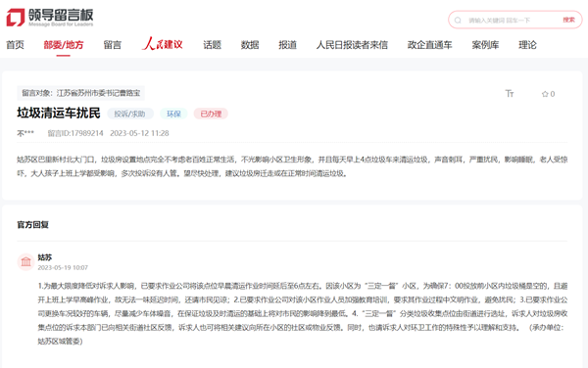Screen dimensions: 588x368
Task: Click the post date 2023-05-12 11:28
Action: (x=139, y=133)
